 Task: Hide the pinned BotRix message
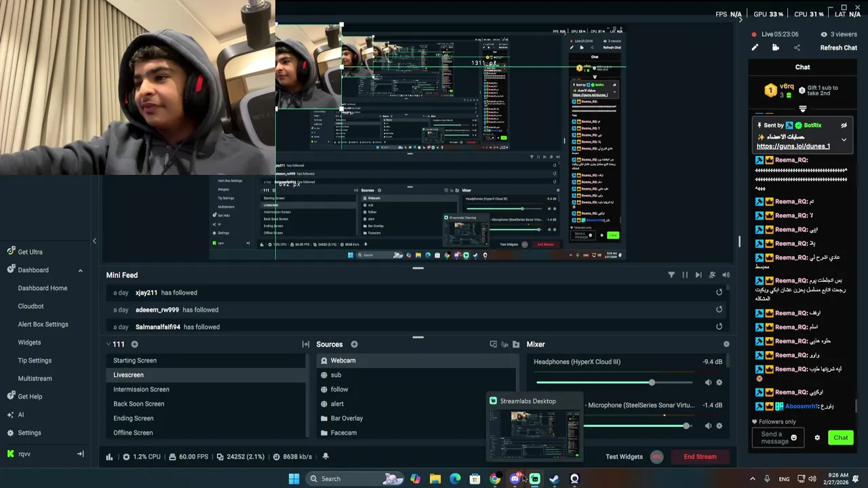pyautogui.click(x=844, y=125)
